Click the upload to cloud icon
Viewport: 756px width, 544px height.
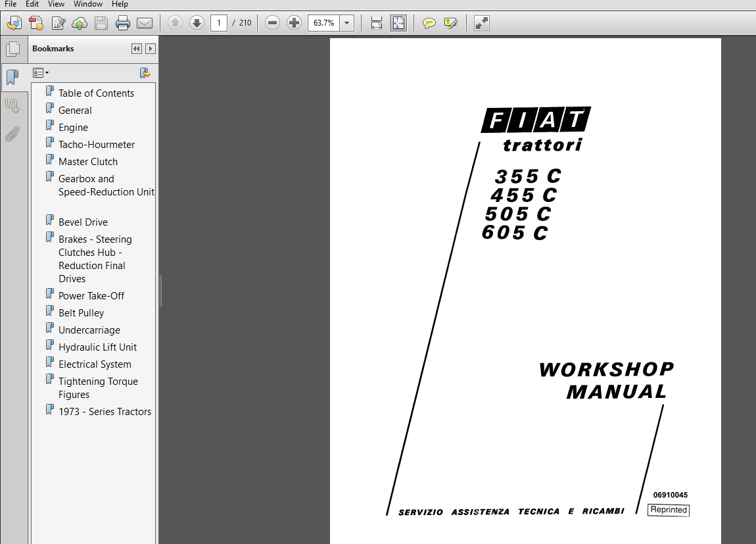[x=80, y=22]
